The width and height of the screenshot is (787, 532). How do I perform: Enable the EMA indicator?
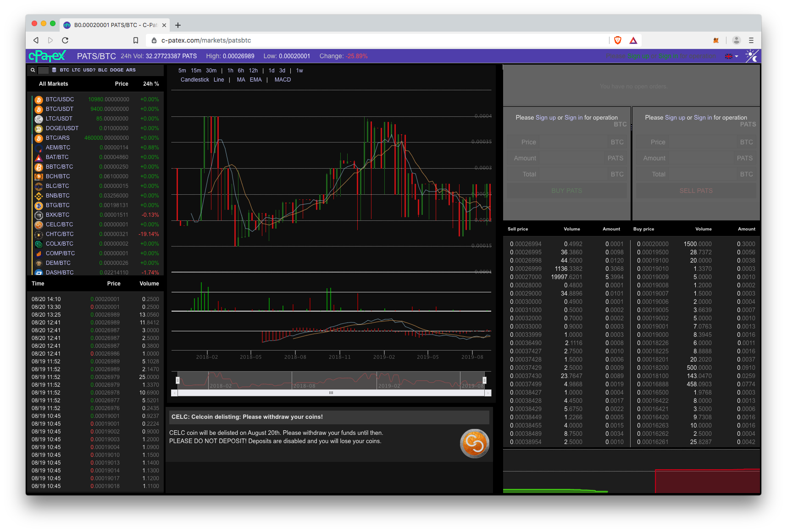[255, 80]
